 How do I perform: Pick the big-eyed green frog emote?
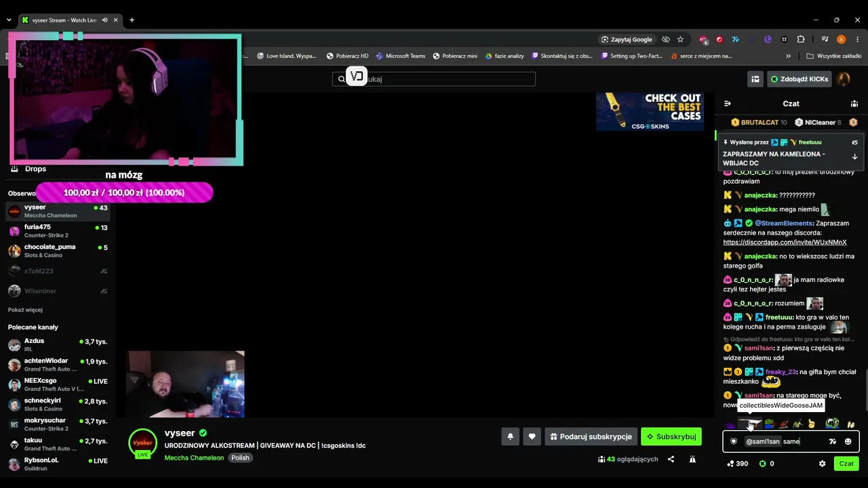tap(832, 424)
